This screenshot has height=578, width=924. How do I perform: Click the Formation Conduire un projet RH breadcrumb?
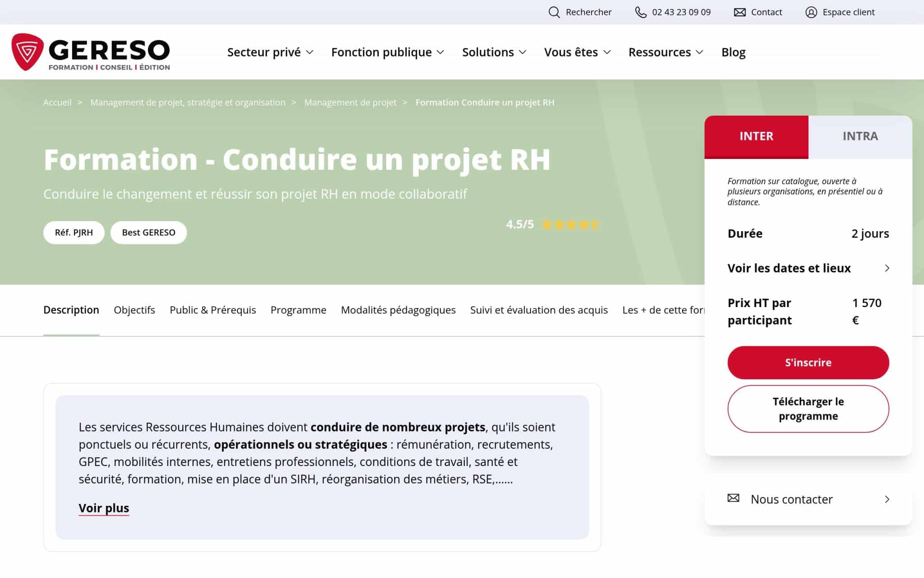(485, 103)
